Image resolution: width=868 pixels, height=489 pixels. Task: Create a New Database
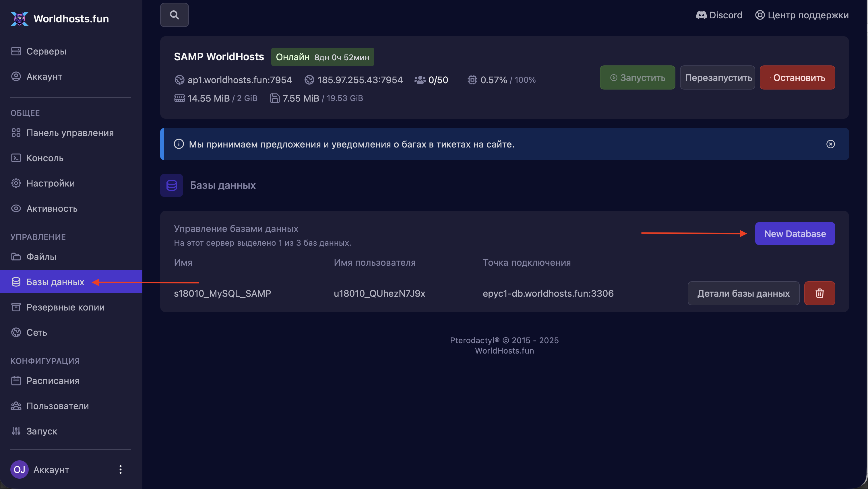click(795, 233)
